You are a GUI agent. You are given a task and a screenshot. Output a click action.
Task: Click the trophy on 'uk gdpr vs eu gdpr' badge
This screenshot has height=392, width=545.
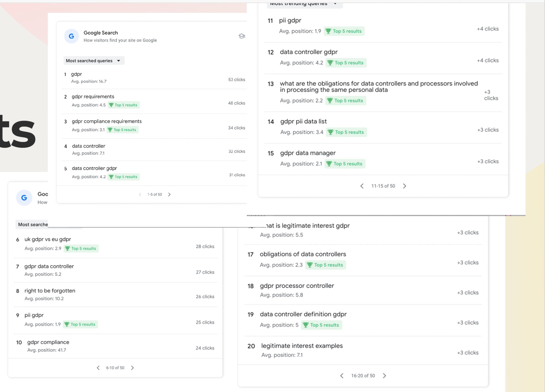67,248
